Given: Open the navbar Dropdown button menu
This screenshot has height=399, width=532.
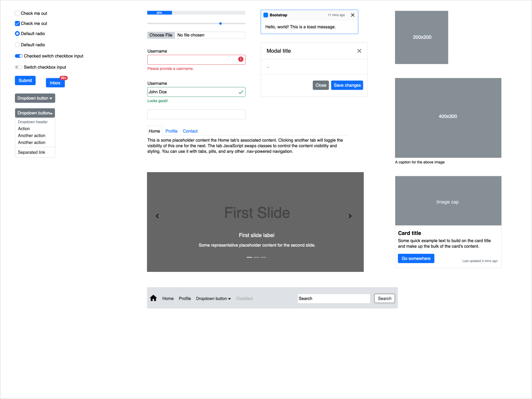Looking at the screenshot, I should [x=213, y=298].
